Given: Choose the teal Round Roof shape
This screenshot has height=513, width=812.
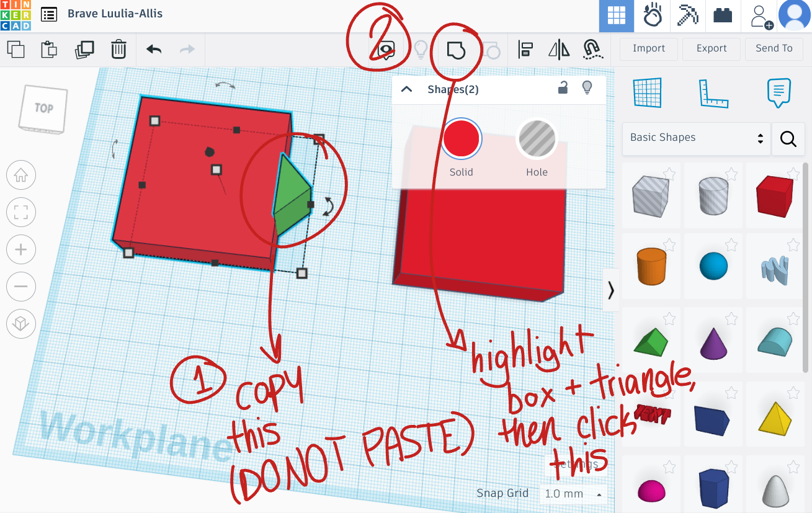Looking at the screenshot, I should click(775, 344).
